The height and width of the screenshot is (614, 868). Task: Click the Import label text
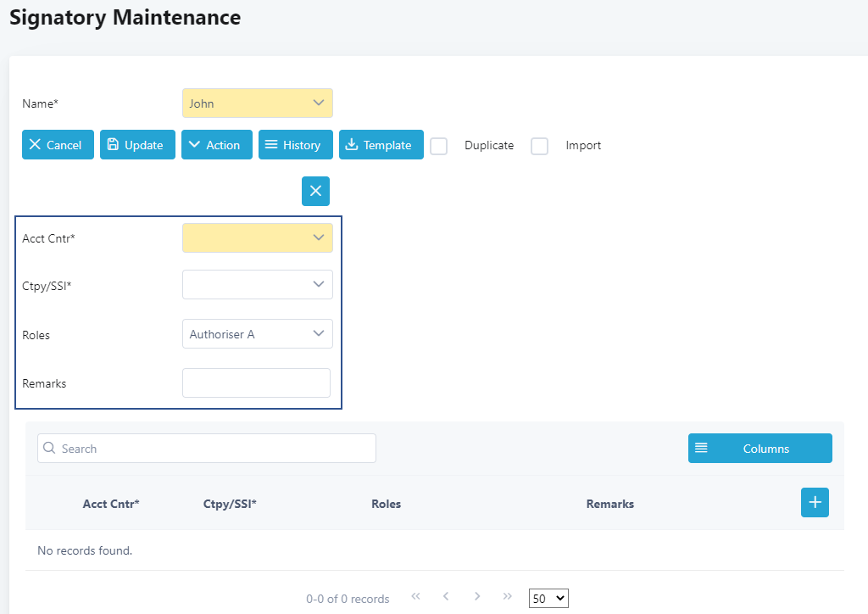pos(583,145)
